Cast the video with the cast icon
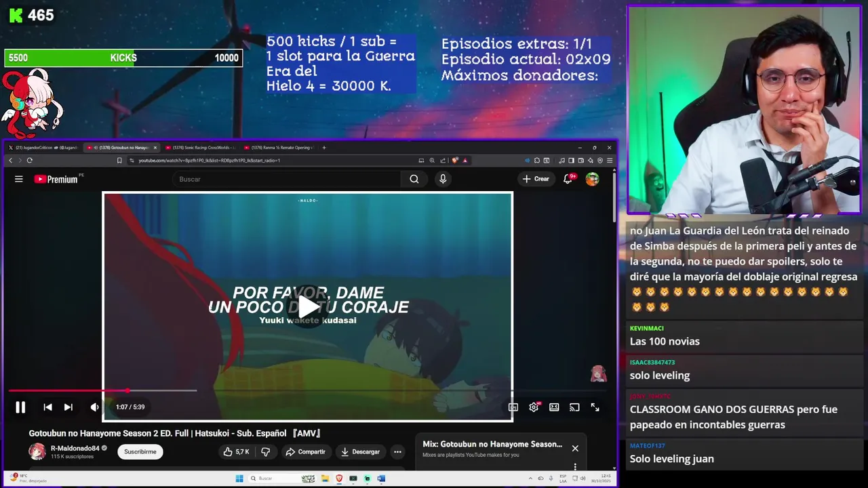 point(574,407)
